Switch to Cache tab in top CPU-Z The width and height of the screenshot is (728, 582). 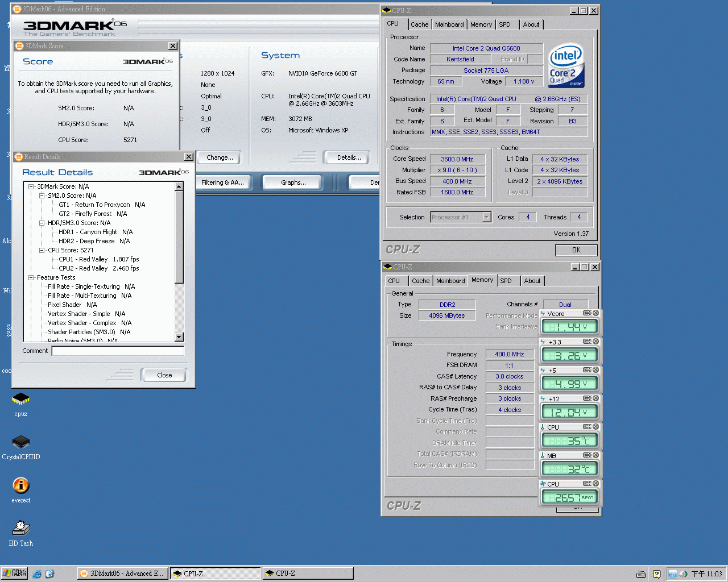tap(420, 24)
